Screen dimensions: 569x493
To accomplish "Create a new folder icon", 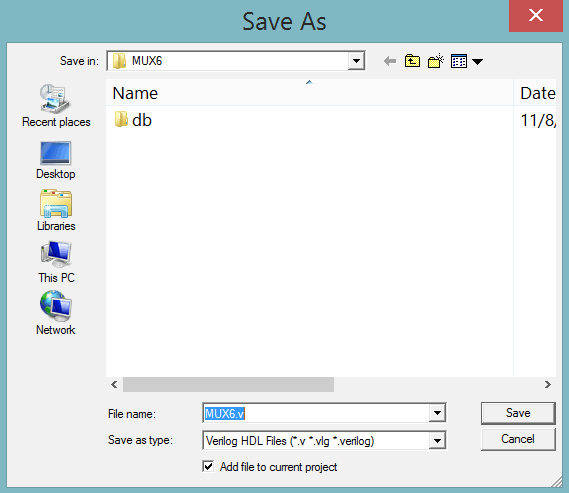I will point(436,61).
